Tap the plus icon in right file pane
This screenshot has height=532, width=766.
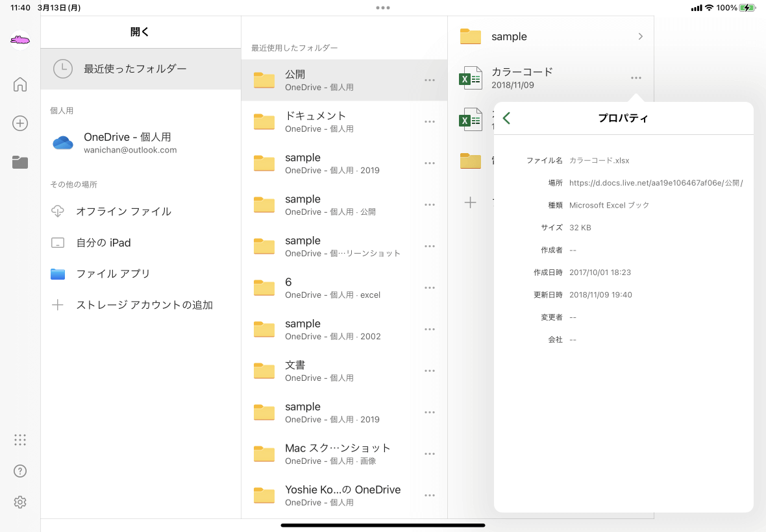coord(470,202)
